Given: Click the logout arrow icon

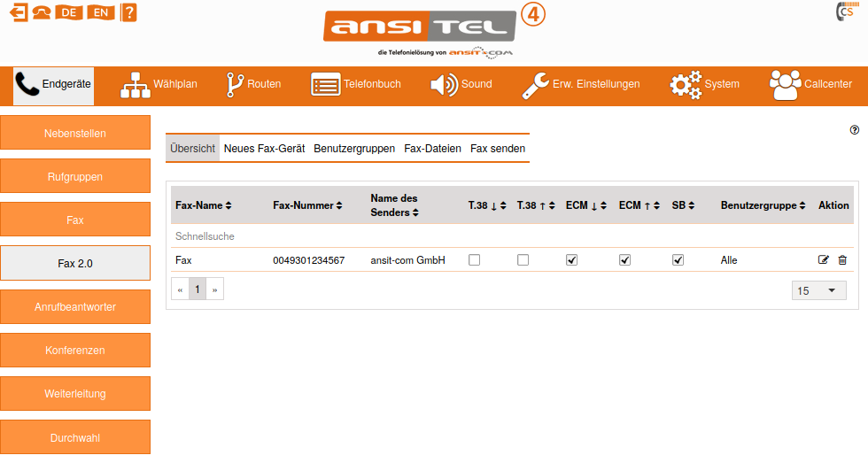Looking at the screenshot, I should click(18, 12).
